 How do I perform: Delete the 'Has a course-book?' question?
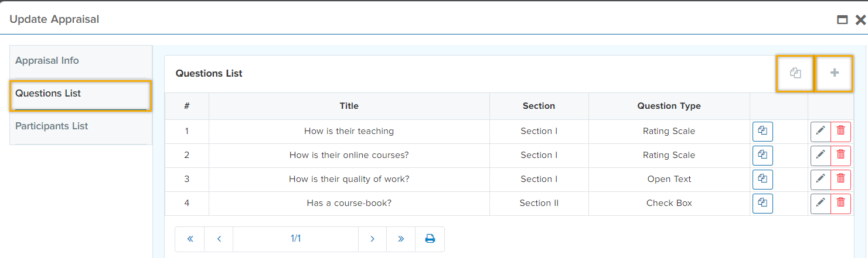pyautogui.click(x=840, y=204)
